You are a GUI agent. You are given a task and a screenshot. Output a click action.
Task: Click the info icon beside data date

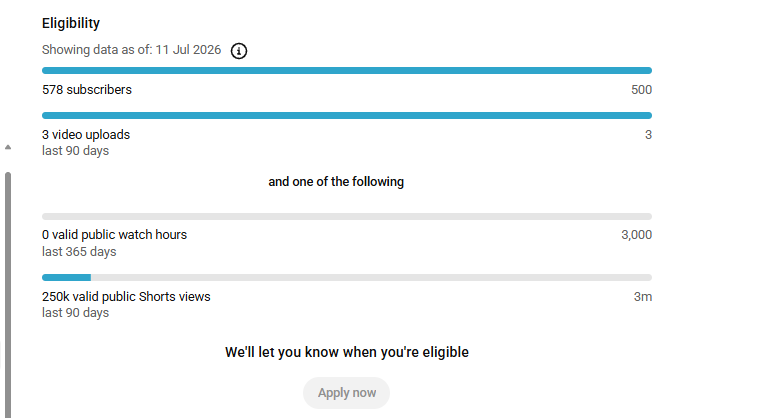[x=239, y=50]
